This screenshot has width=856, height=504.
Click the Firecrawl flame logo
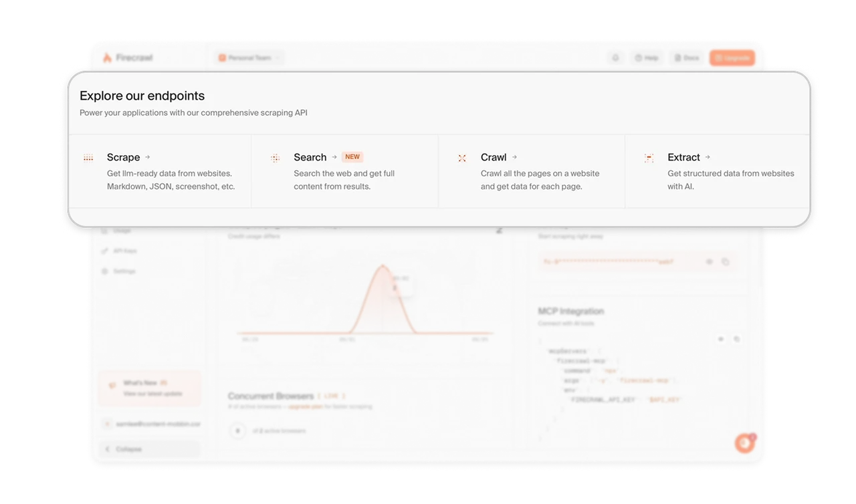pyautogui.click(x=107, y=57)
